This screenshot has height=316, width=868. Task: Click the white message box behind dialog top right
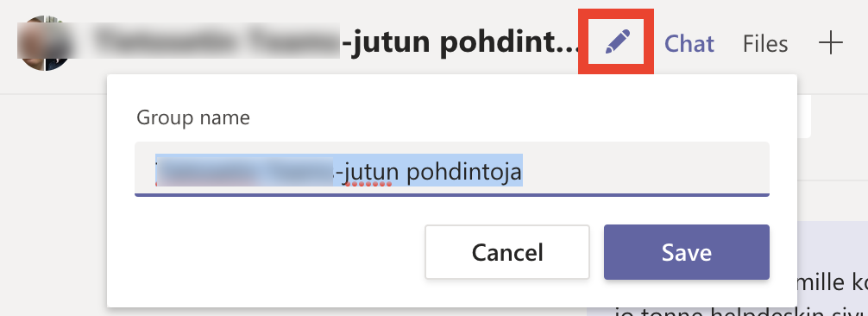[804, 117]
